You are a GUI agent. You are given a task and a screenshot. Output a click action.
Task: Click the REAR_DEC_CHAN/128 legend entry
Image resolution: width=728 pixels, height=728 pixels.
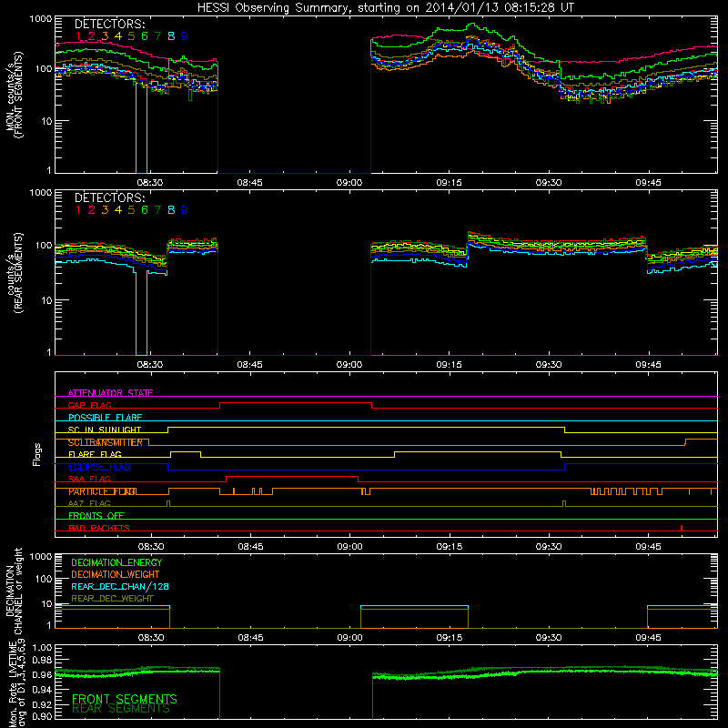click(120, 586)
